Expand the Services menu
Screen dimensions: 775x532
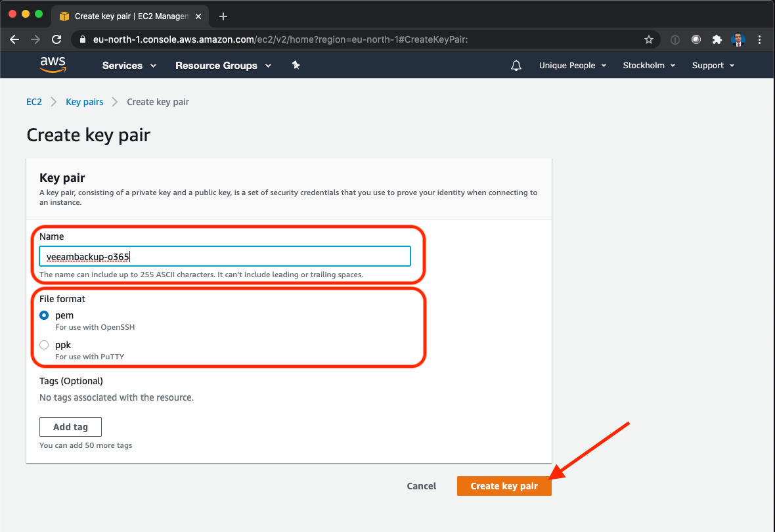(x=129, y=66)
